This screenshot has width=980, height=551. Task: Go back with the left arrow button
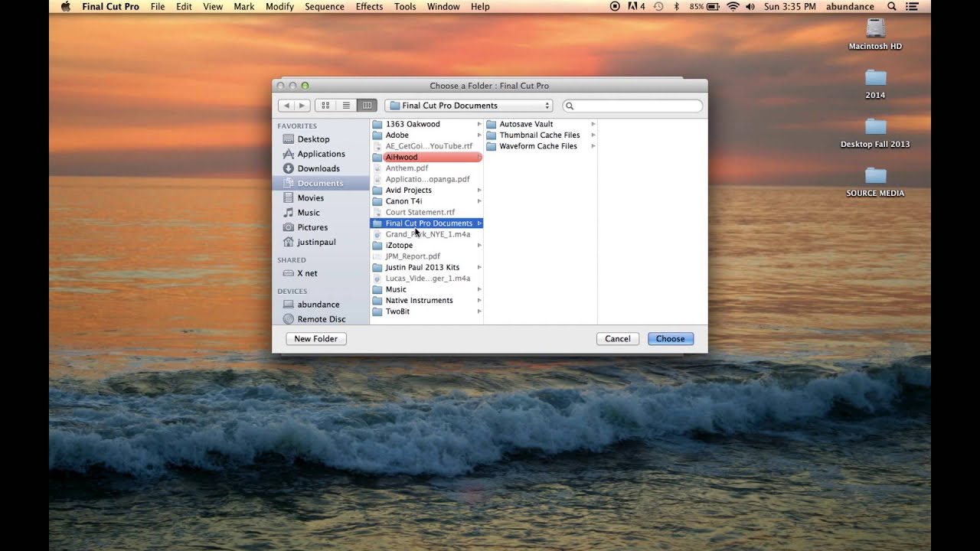pos(285,106)
